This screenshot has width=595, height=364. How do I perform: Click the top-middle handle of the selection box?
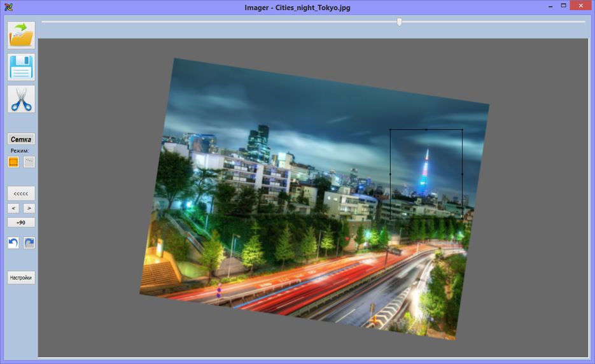[426, 129]
